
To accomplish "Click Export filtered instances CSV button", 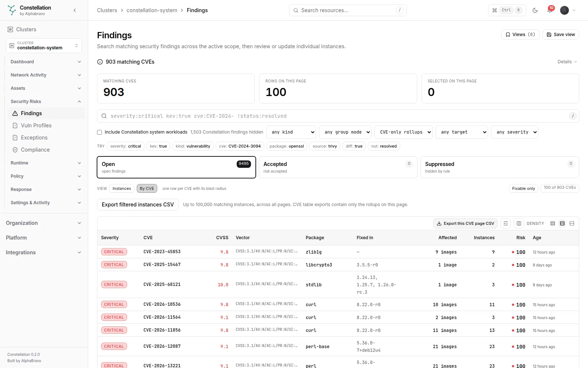I will 138,205.
